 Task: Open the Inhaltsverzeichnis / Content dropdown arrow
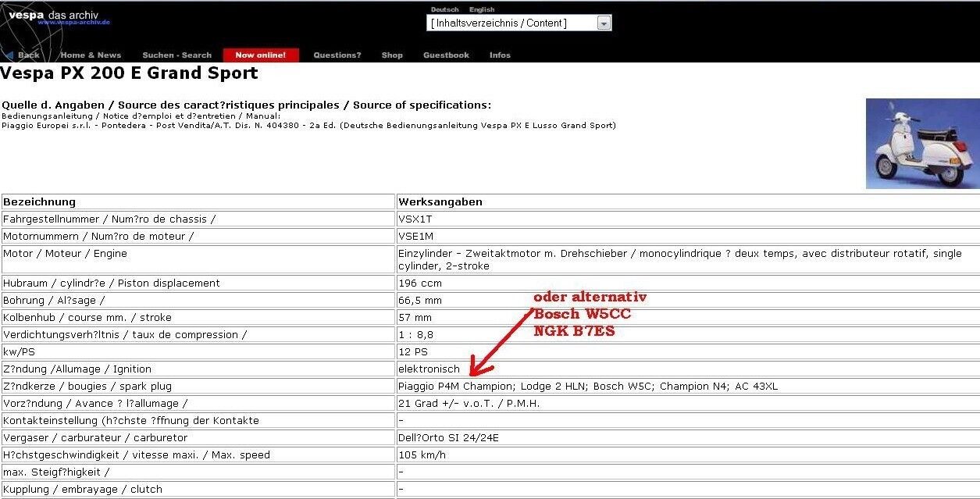(604, 23)
